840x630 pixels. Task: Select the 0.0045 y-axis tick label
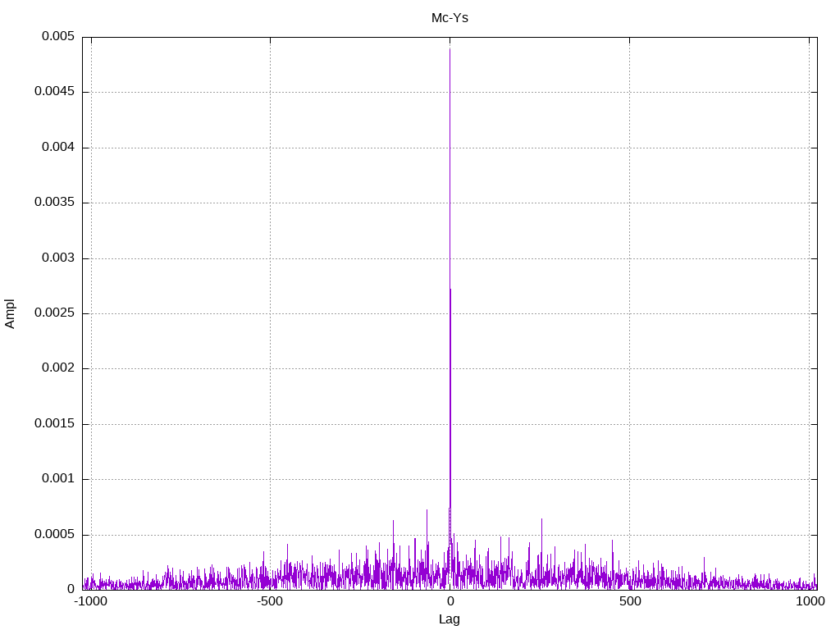pyautogui.click(x=54, y=92)
